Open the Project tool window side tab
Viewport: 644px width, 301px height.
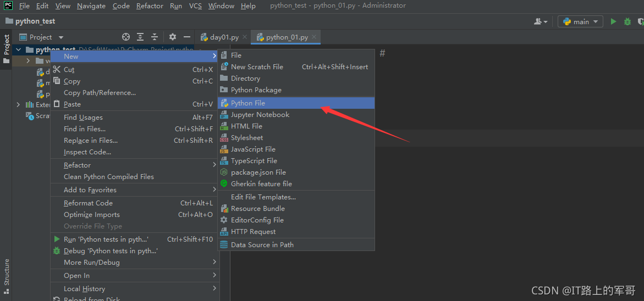(6, 49)
